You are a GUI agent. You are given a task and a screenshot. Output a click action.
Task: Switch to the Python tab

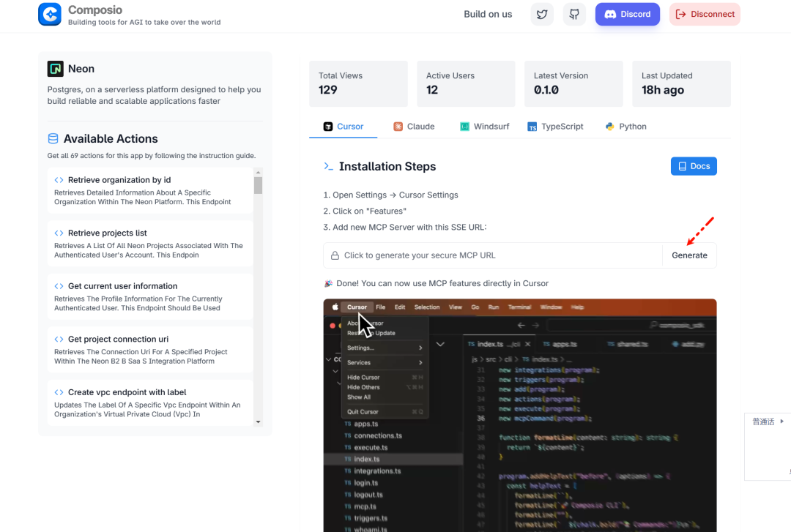[x=626, y=127]
